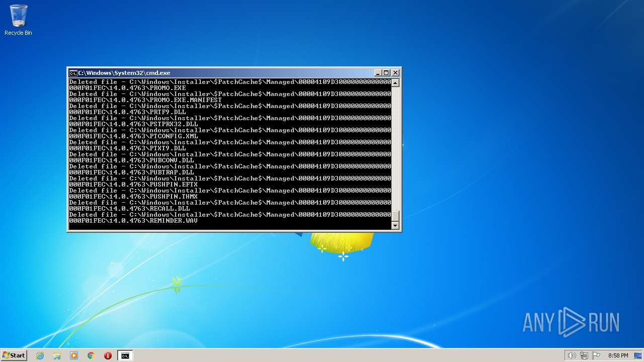Minimize the cmd.exe window
Screen dimensions: 644x362
coord(378,73)
